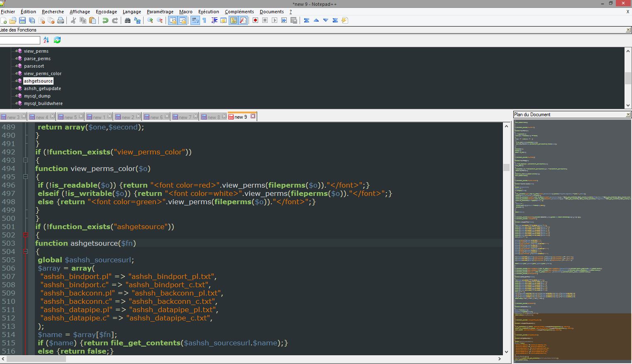Sort function list alphabetically
This screenshot has height=364, width=632.
tap(46, 40)
